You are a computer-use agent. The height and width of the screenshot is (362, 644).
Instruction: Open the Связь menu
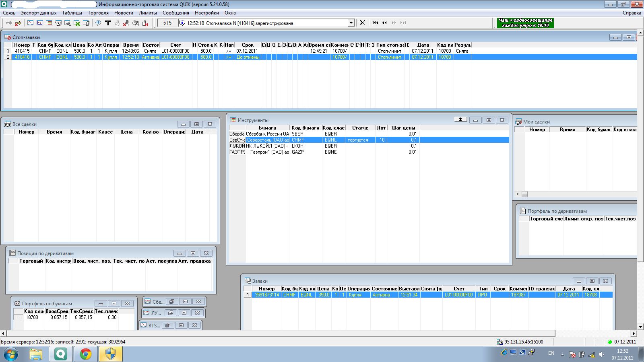[9, 13]
